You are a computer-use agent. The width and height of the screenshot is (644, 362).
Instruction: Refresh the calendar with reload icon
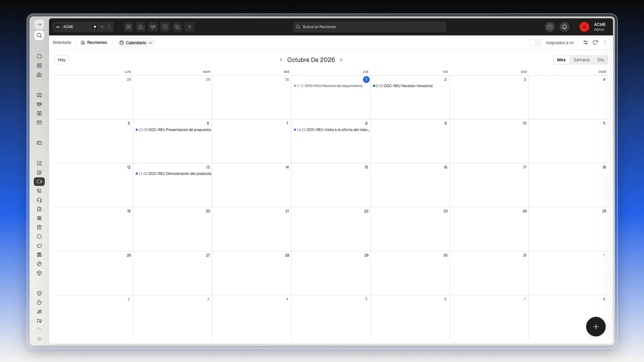(595, 43)
